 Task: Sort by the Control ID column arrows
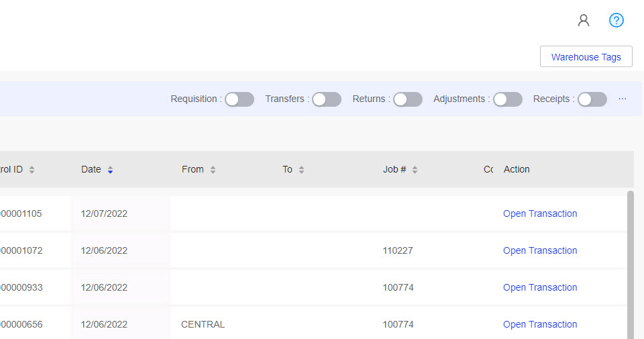[32, 170]
